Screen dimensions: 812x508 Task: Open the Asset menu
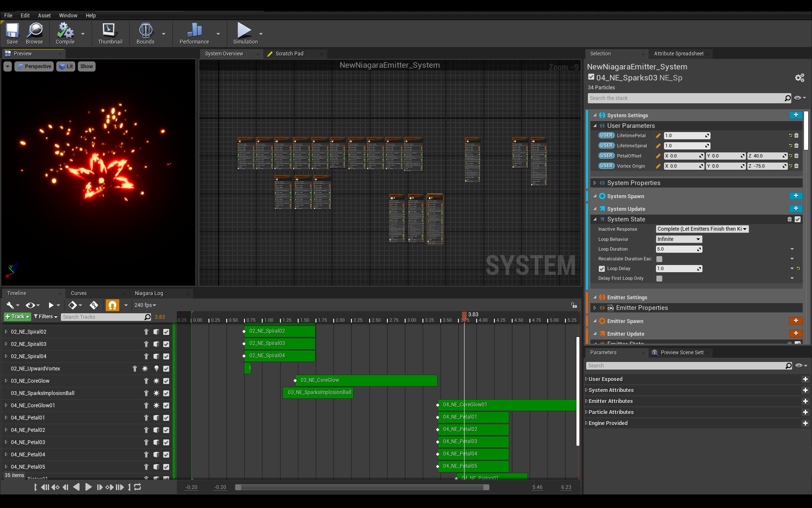coord(44,16)
